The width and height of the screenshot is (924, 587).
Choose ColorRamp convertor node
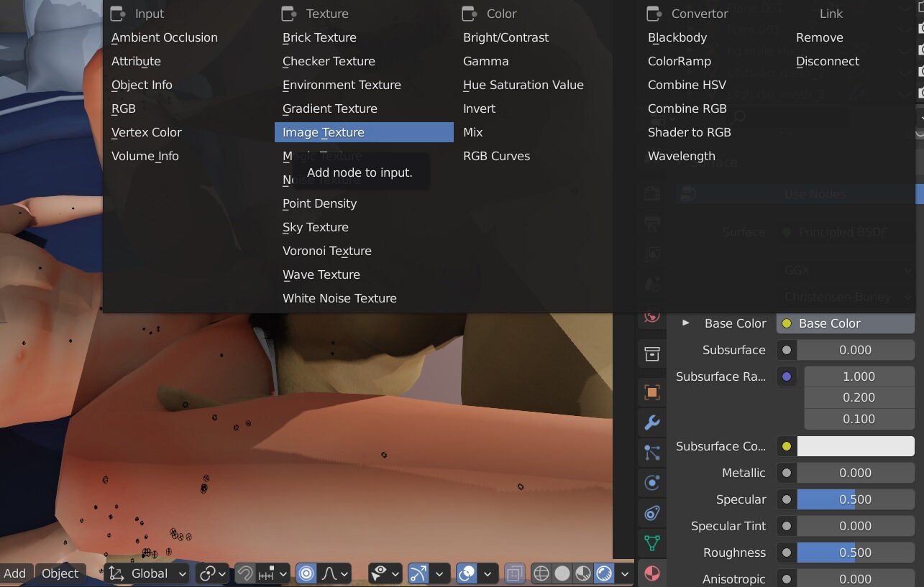tap(680, 61)
